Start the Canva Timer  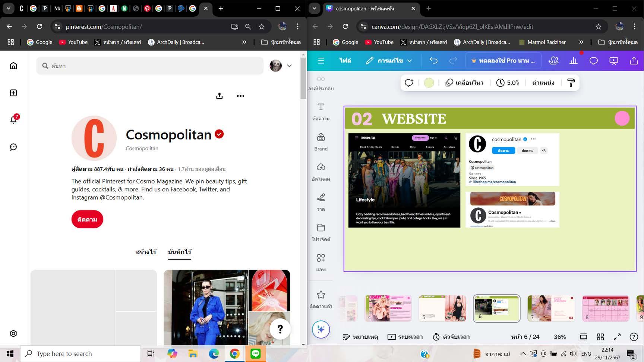[x=451, y=337]
